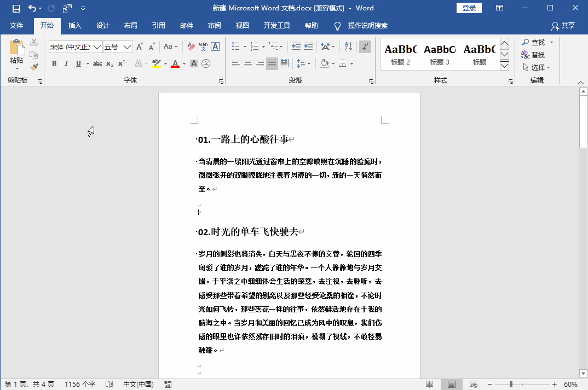Open the Find tool in Editing group

tap(534, 42)
